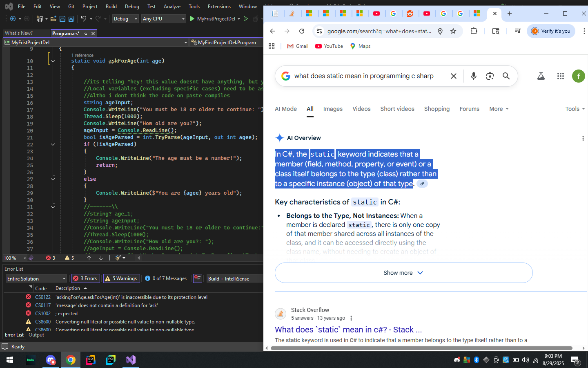Open the Visual Studio File menu
This screenshot has width=588, height=368.
click(22, 7)
